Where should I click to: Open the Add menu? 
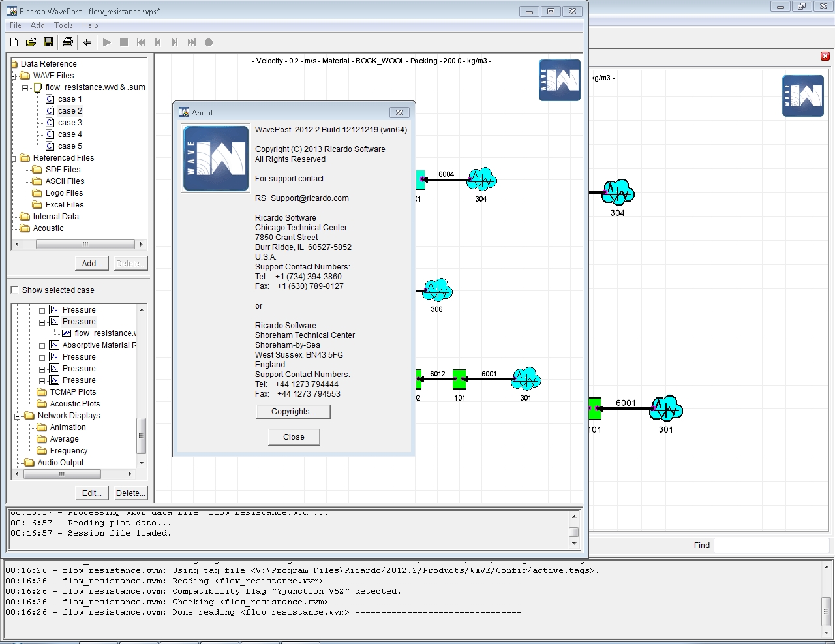[x=38, y=25]
